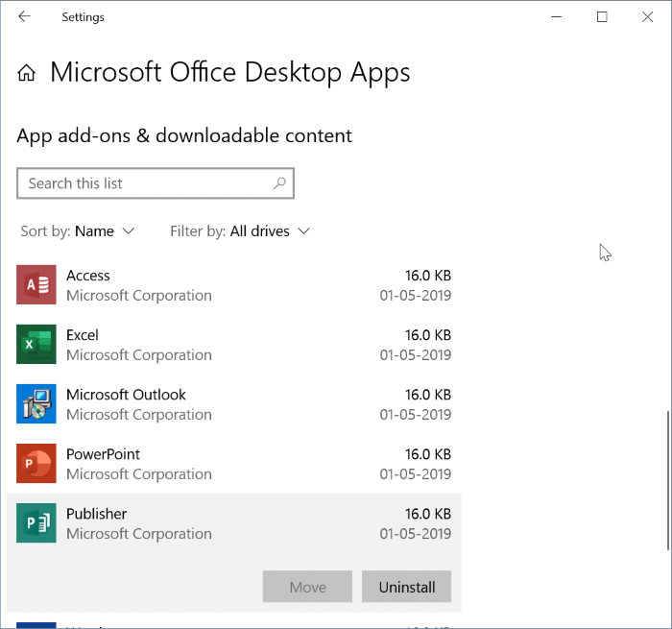Go to Settings home via house icon

click(27, 73)
